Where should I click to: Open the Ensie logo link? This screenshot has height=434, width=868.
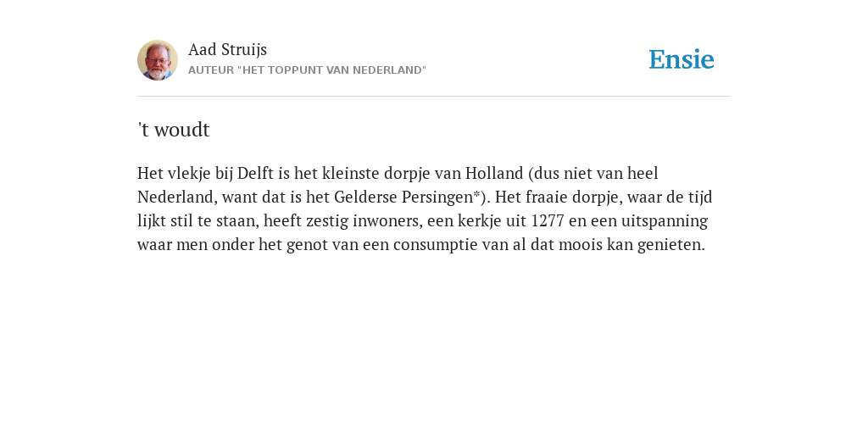click(x=682, y=60)
